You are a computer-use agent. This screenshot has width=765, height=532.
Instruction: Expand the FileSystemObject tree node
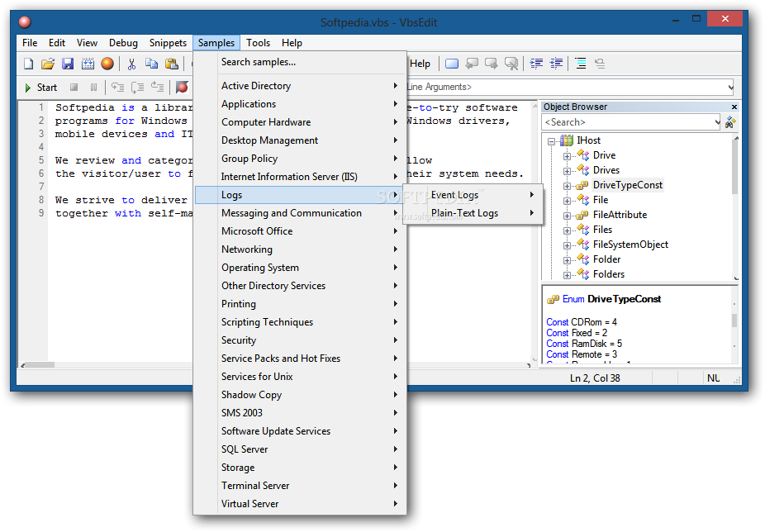(x=567, y=245)
